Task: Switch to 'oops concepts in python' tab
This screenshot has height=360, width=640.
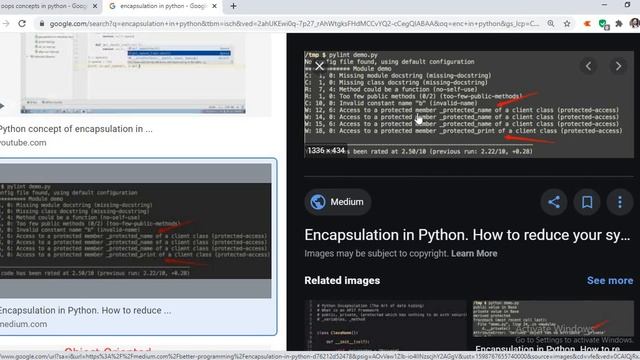Action: pos(45,6)
